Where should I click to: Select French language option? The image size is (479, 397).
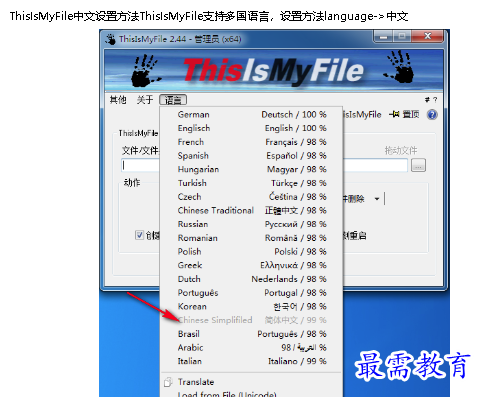pyautogui.click(x=252, y=142)
